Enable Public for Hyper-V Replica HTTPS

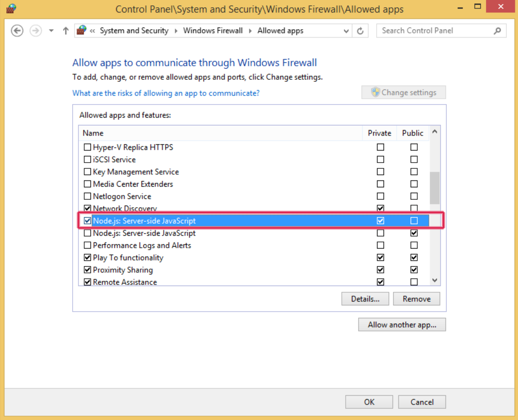[x=414, y=147]
